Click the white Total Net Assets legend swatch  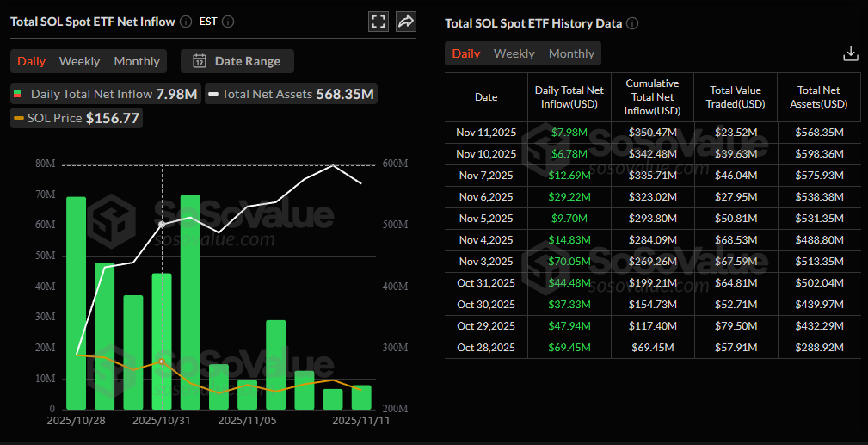coord(212,94)
